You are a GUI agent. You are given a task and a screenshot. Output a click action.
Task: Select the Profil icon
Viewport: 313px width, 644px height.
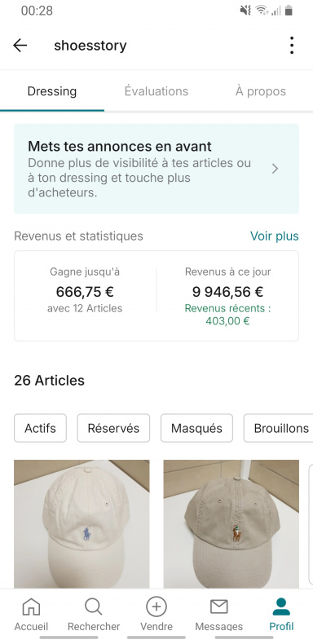(x=281, y=607)
